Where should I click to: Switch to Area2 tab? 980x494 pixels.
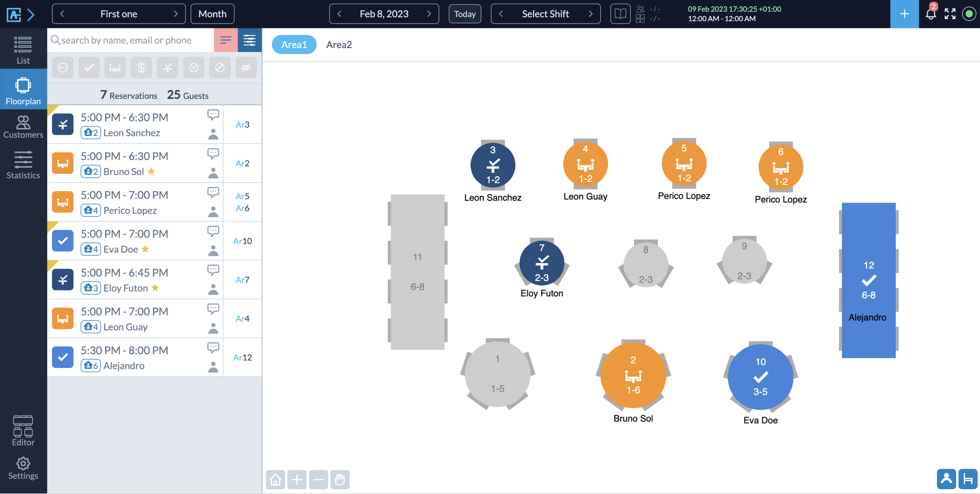(339, 44)
